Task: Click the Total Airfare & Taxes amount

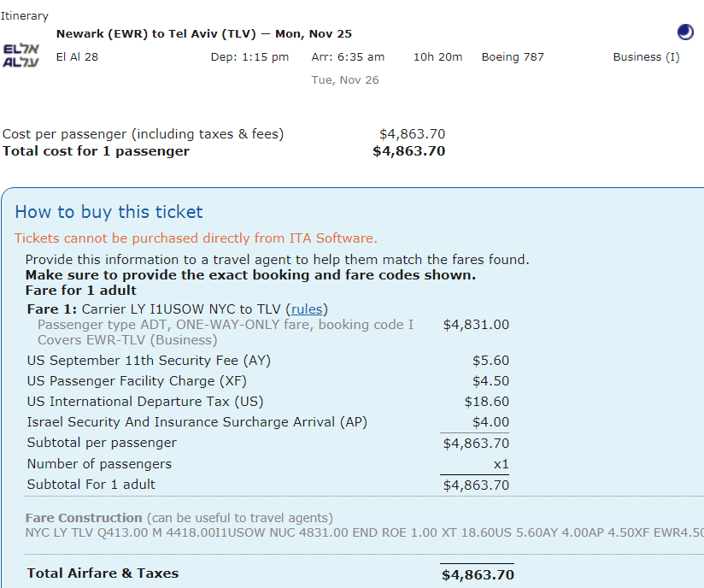Action: 478,575
